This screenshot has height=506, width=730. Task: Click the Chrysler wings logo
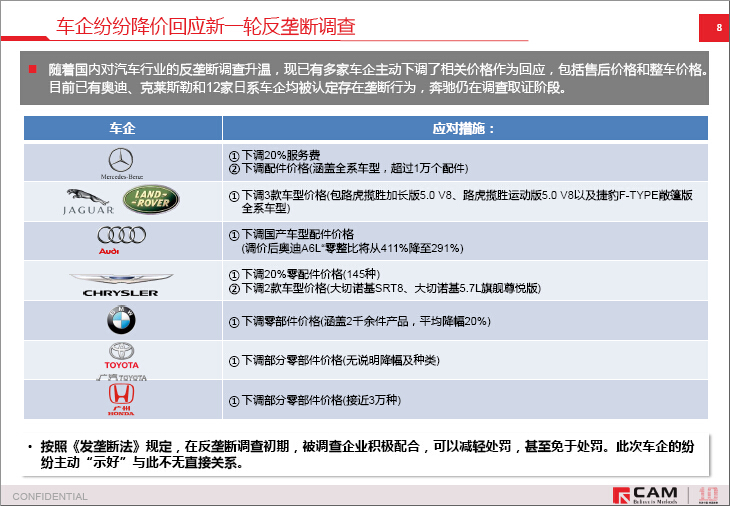pyautogui.click(x=121, y=285)
